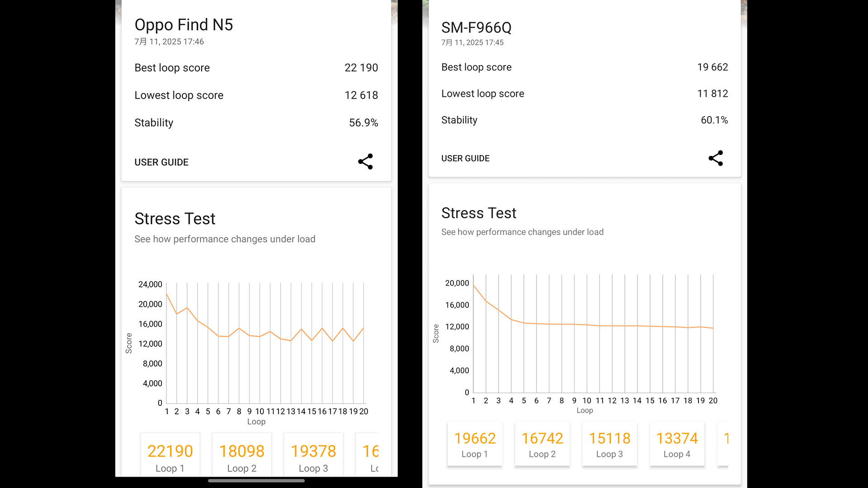
Task: Select the 19378 Loop 3 card
Action: coord(313,455)
